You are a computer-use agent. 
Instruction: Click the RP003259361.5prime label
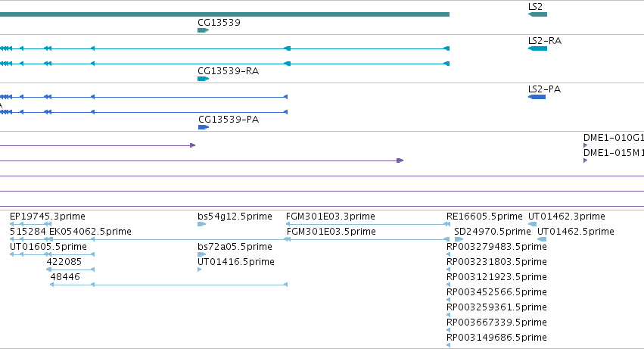coord(496,307)
